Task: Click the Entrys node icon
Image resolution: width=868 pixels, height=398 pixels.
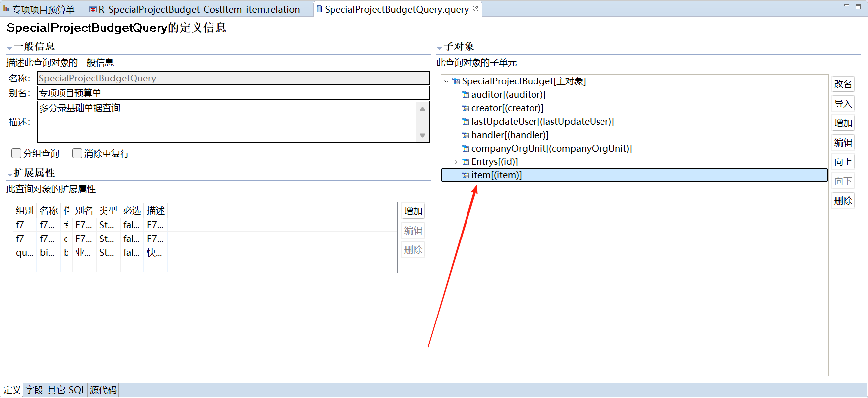Action: pos(465,162)
